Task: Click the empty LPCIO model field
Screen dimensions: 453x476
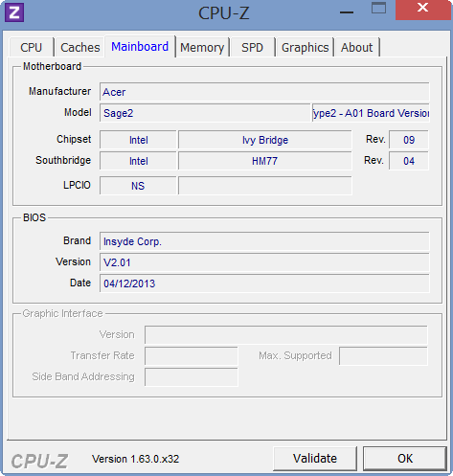Action: 265,186
